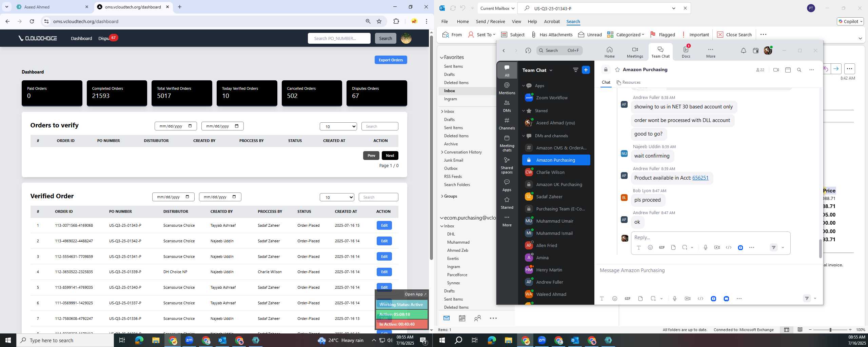Image resolution: width=868 pixels, height=347 pixels.
Task: Open Zoom Mentions sidebar icon
Action: (x=507, y=88)
